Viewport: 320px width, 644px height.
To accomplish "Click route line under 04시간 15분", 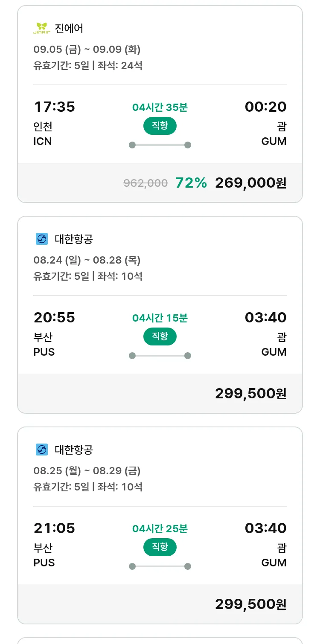I will 160,356.
